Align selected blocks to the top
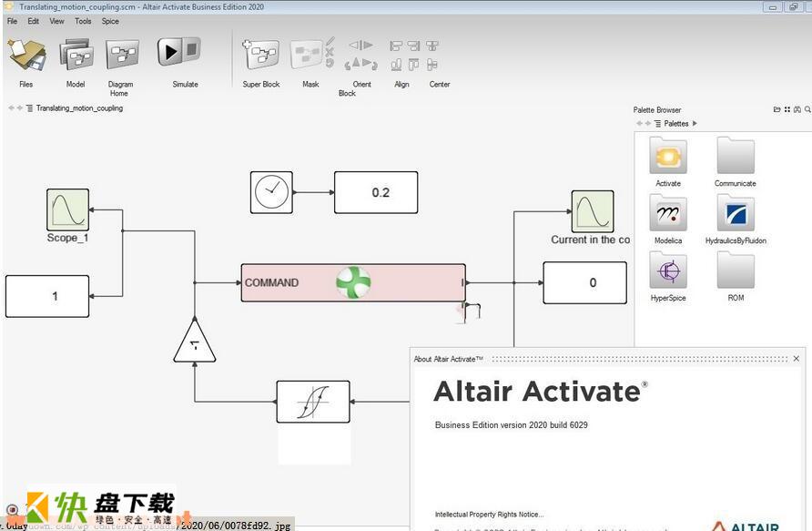The image size is (812, 531). (x=413, y=65)
